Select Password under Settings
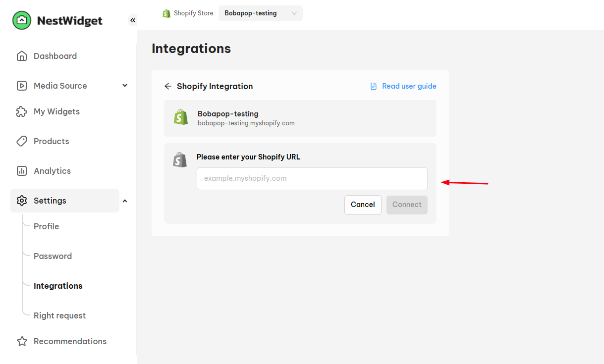This screenshot has height=364, width=604. 53,256
